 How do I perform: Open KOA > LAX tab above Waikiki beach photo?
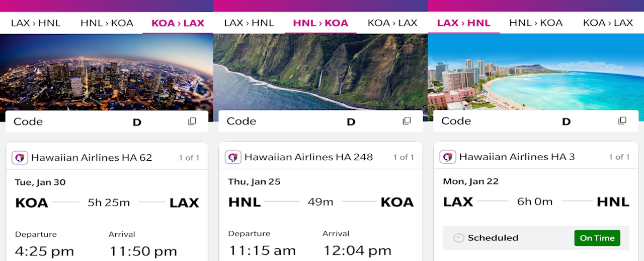(x=608, y=23)
